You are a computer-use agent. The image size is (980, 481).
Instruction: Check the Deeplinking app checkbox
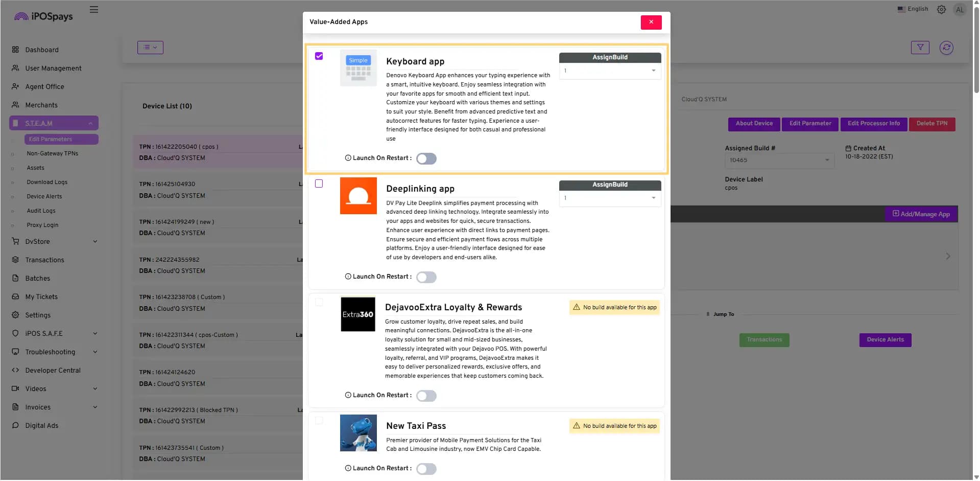click(x=319, y=184)
